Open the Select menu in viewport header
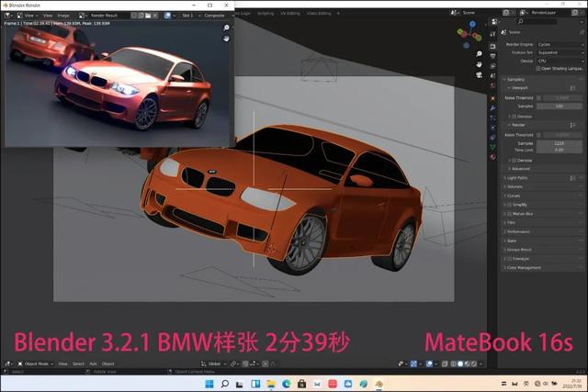The width and height of the screenshot is (588, 392). click(78, 364)
